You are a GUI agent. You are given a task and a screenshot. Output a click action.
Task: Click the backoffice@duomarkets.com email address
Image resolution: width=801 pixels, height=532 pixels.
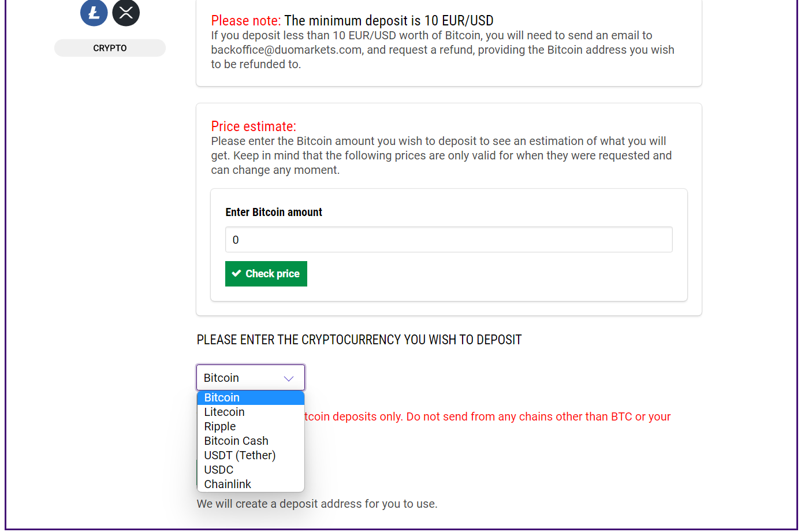[x=287, y=50]
